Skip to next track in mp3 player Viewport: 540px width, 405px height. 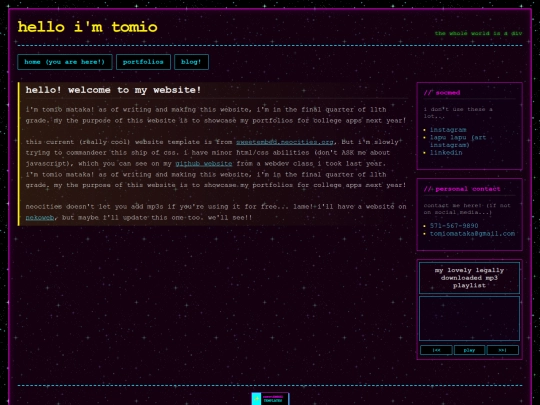click(x=502, y=350)
